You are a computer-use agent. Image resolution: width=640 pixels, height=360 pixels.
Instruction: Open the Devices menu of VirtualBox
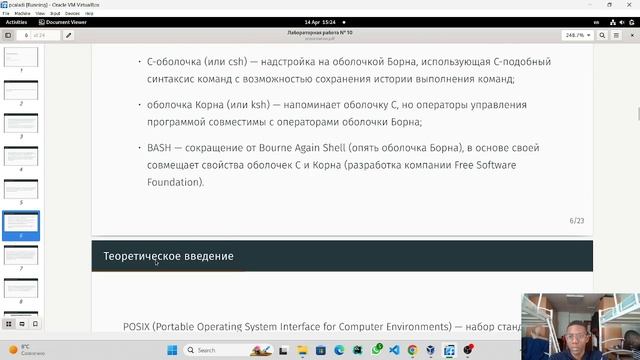pos(72,13)
